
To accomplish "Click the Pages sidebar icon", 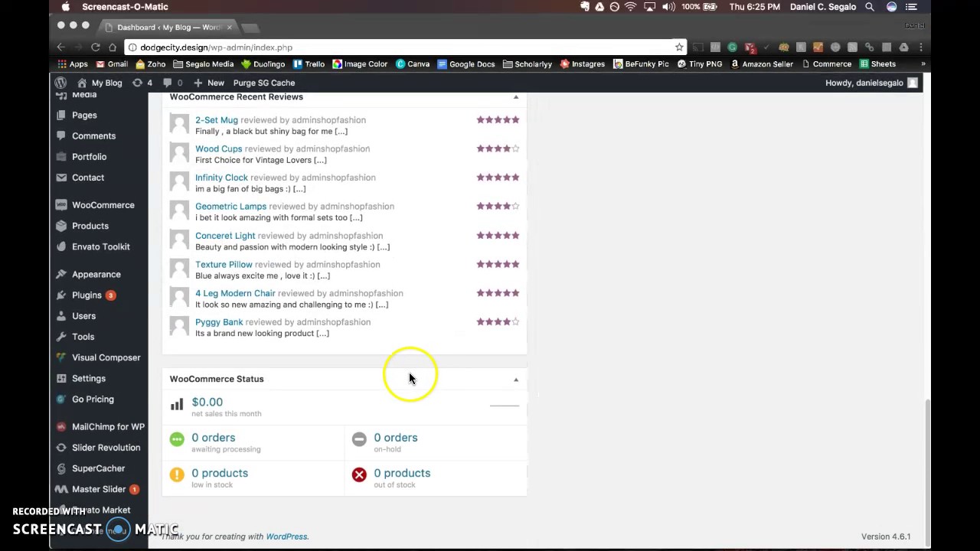I will 61,115.
